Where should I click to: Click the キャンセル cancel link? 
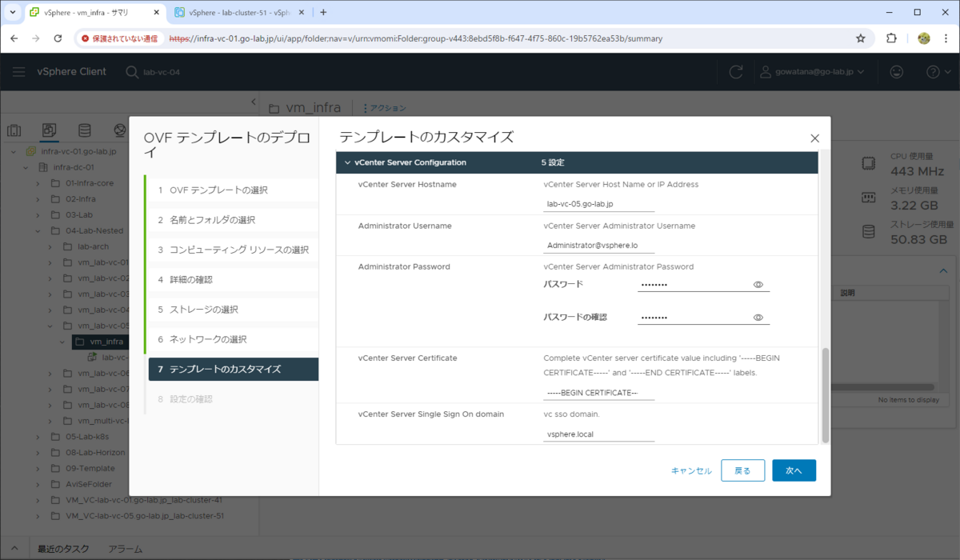(x=691, y=470)
